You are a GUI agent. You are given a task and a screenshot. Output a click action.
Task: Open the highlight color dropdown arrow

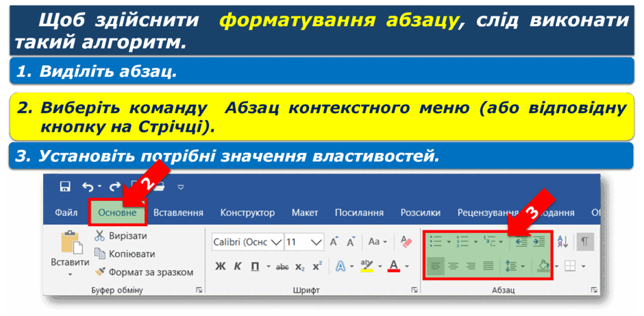pyautogui.click(x=380, y=267)
